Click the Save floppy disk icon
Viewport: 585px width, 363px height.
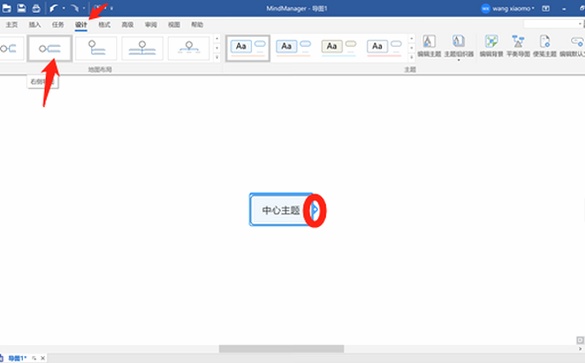click(x=21, y=8)
